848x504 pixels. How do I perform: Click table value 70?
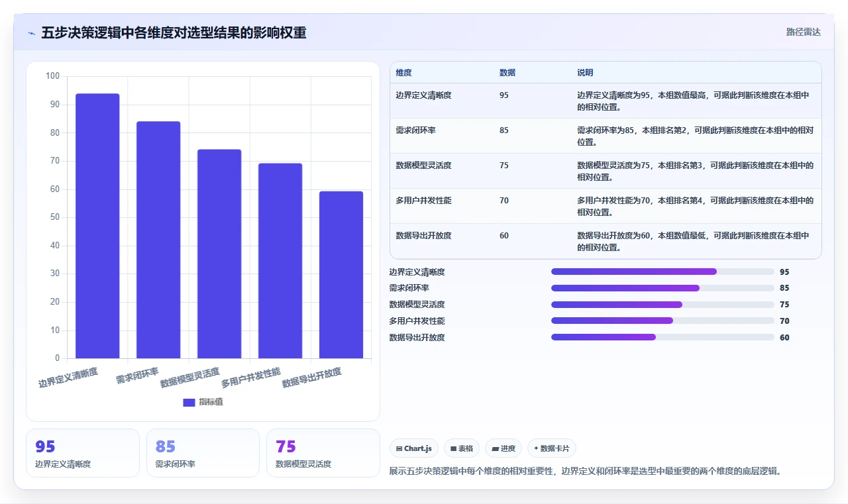click(x=504, y=201)
